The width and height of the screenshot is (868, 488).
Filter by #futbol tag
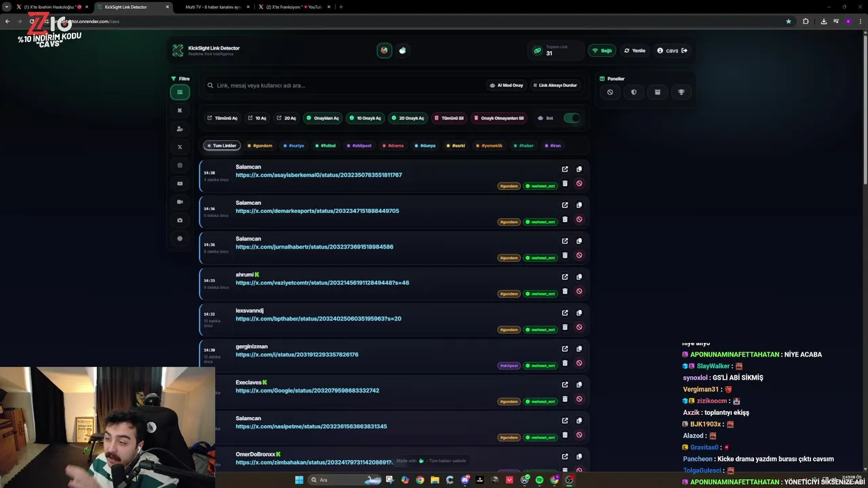tap(326, 146)
